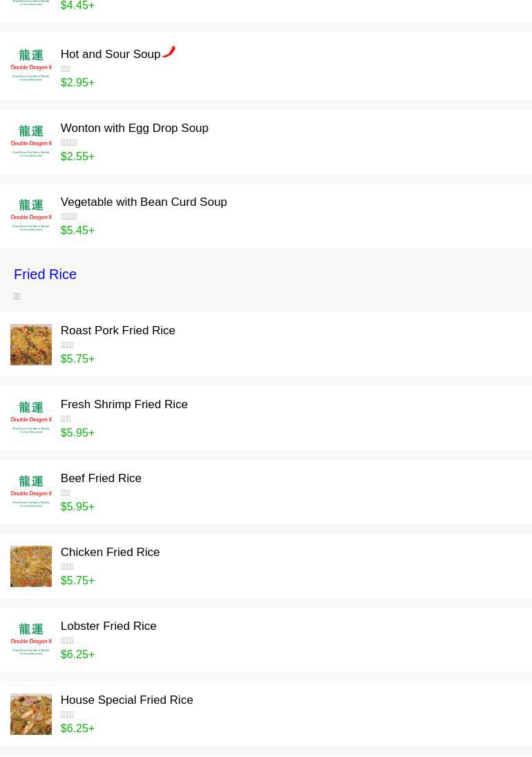Click Double Dragon logo beside Hot and Sour Soup
The image size is (532, 757).
(x=31, y=66)
